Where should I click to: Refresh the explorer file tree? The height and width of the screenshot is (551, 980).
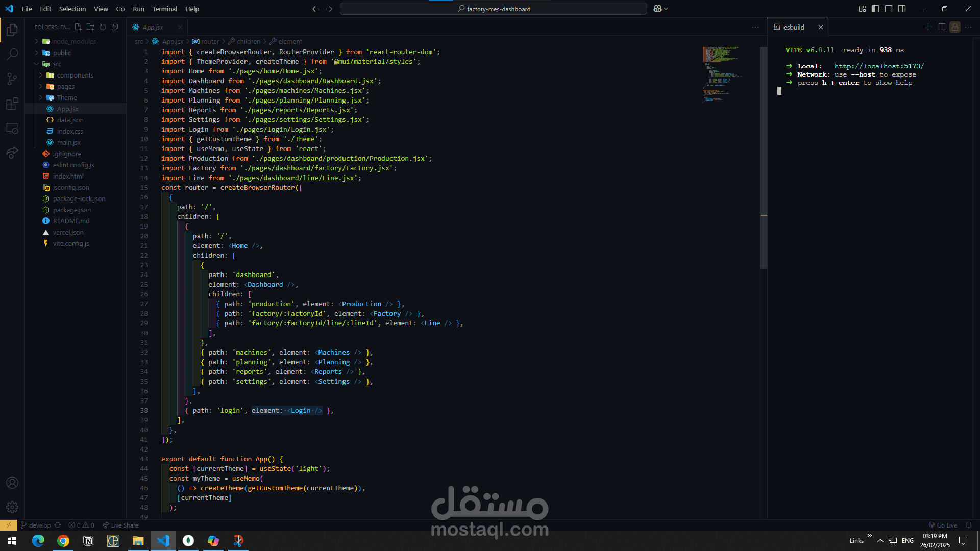[103, 27]
